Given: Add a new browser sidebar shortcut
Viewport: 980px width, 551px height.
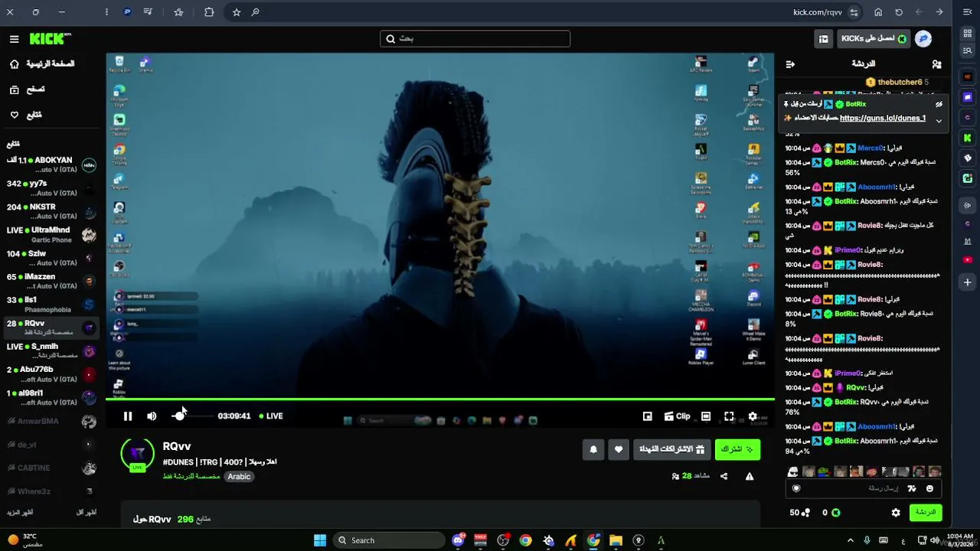Looking at the screenshot, I should (968, 282).
